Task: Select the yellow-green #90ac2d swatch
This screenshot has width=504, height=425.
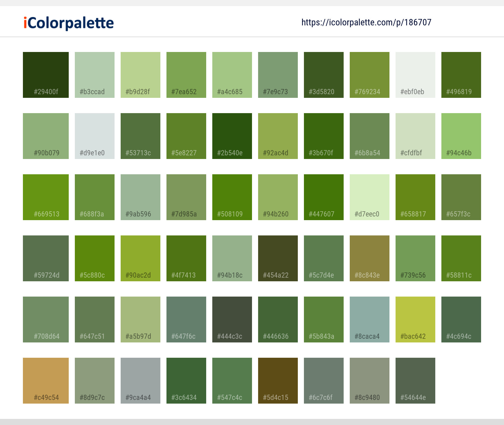Action: (x=141, y=258)
